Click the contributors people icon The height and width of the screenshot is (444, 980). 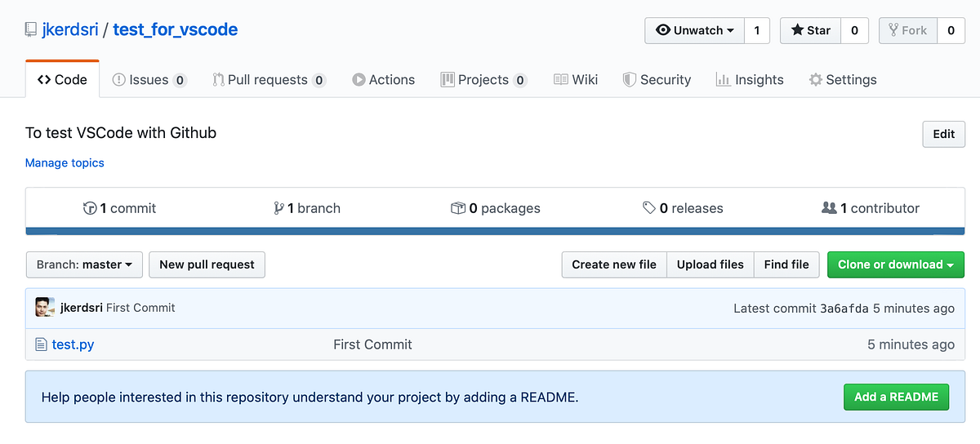pos(829,208)
